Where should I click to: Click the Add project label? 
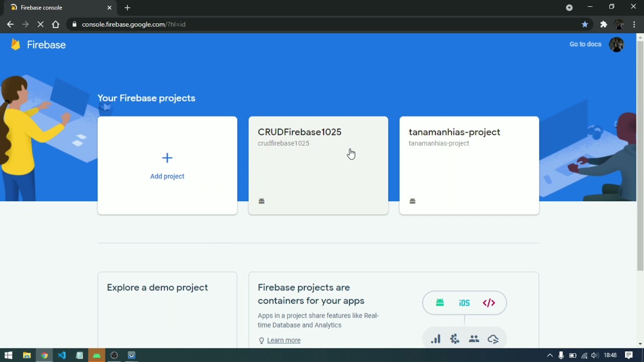(x=167, y=176)
